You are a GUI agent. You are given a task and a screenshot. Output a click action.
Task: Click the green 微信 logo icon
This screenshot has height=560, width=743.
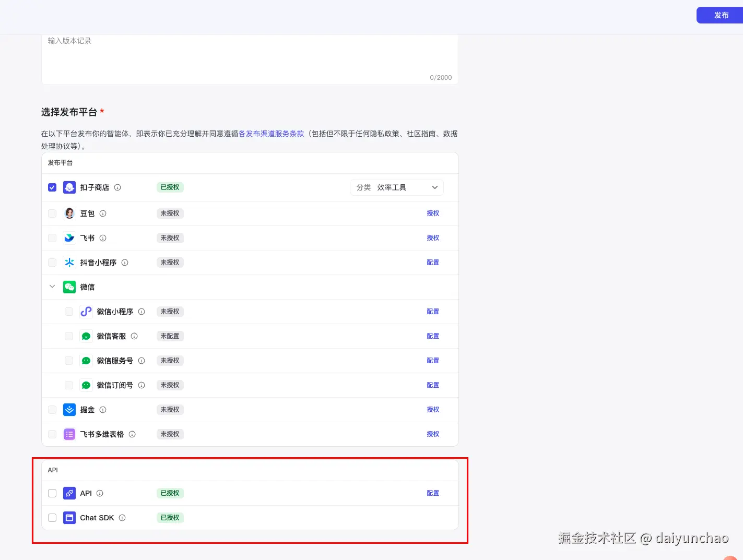click(69, 287)
